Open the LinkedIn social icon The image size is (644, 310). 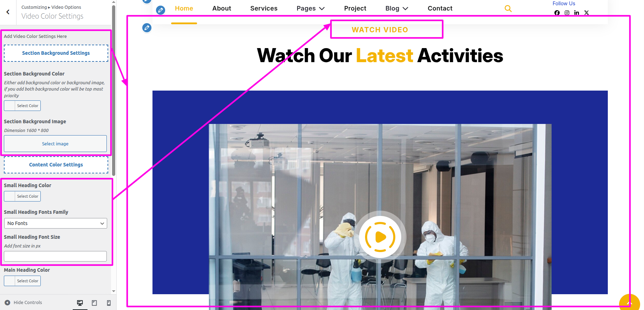click(577, 13)
